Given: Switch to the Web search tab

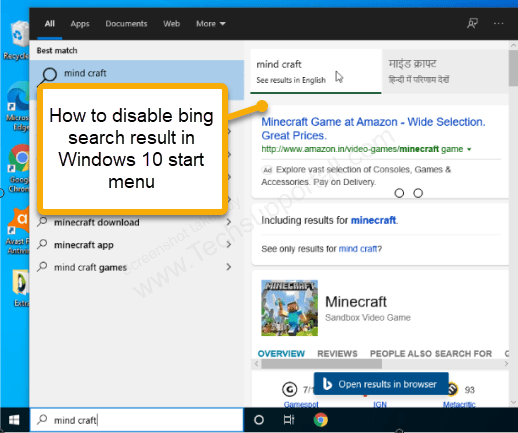Looking at the screenshot, I should pos(171,24).
